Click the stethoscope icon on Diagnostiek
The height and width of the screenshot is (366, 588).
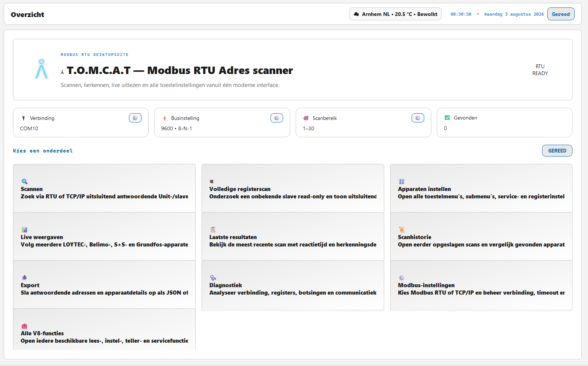(x=213, y=278)
